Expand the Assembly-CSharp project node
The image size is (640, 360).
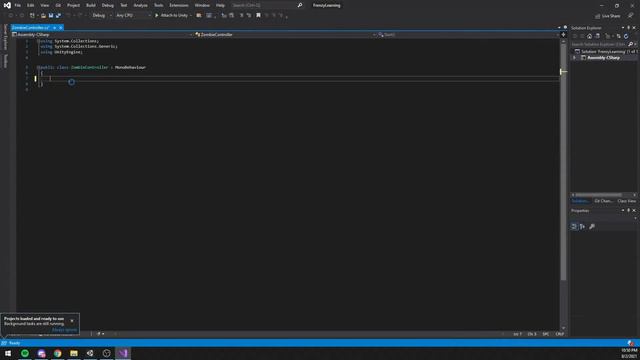(x=574, y=58)
